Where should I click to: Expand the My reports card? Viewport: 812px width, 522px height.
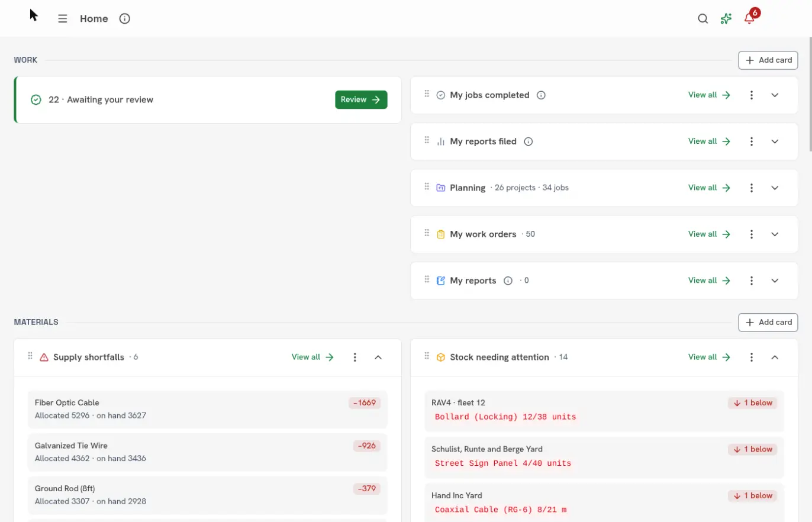775,281
